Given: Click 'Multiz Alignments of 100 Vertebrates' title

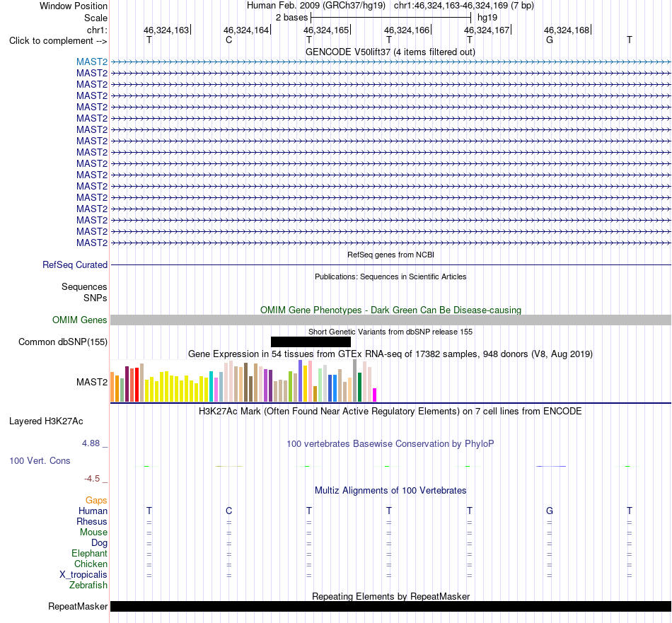Looking at the screenshot, I should click(390, 490).
